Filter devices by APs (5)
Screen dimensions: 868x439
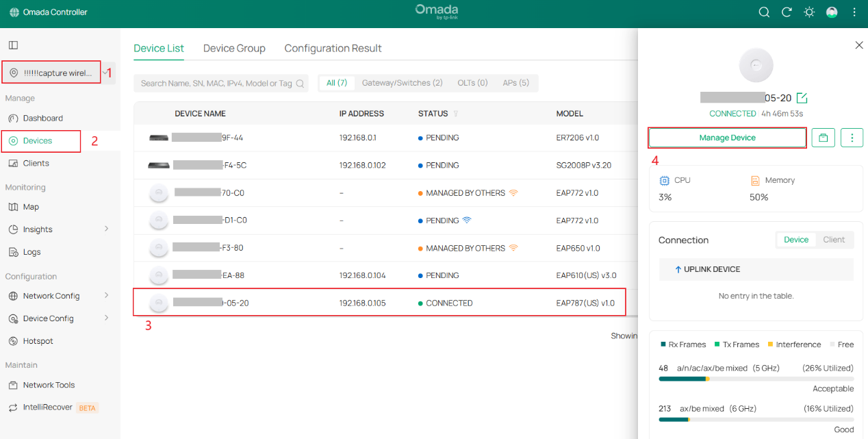point(516,83)
